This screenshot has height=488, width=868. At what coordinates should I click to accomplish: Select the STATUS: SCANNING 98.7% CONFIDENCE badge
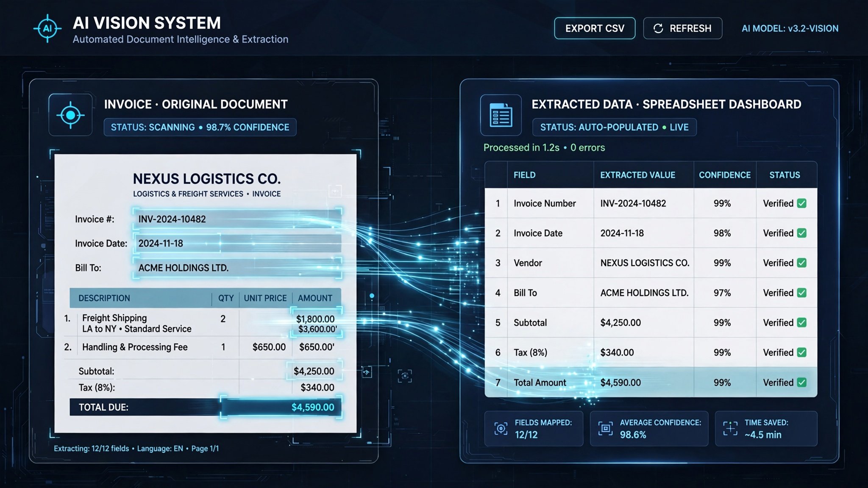pos(200,127)
